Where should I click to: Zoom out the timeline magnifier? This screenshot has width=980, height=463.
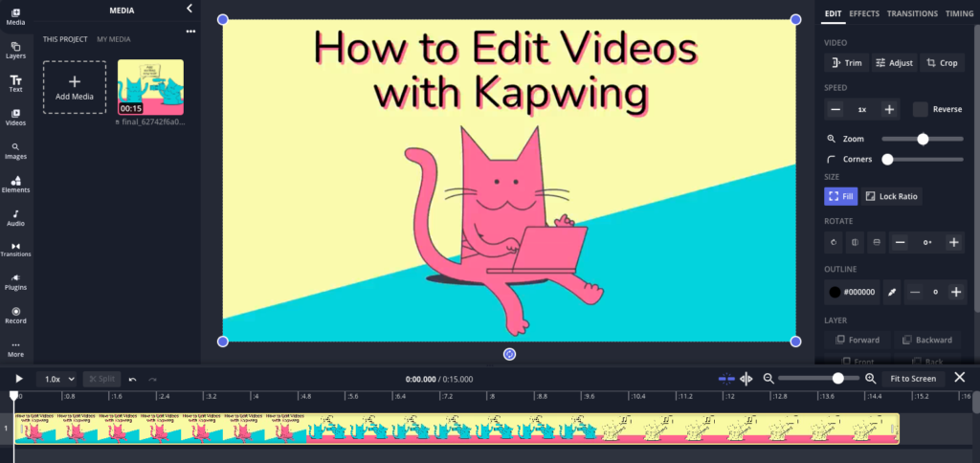coord(768,379)
